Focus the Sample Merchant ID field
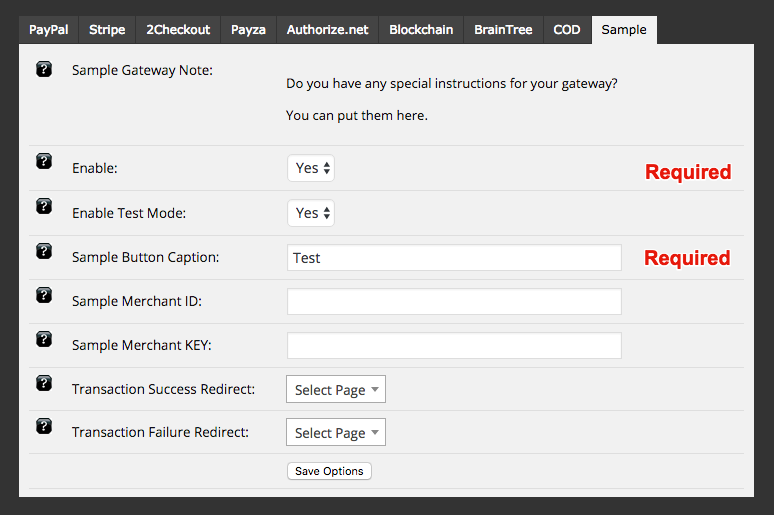This screenshot has height=515, width=774. coord(454,302)
